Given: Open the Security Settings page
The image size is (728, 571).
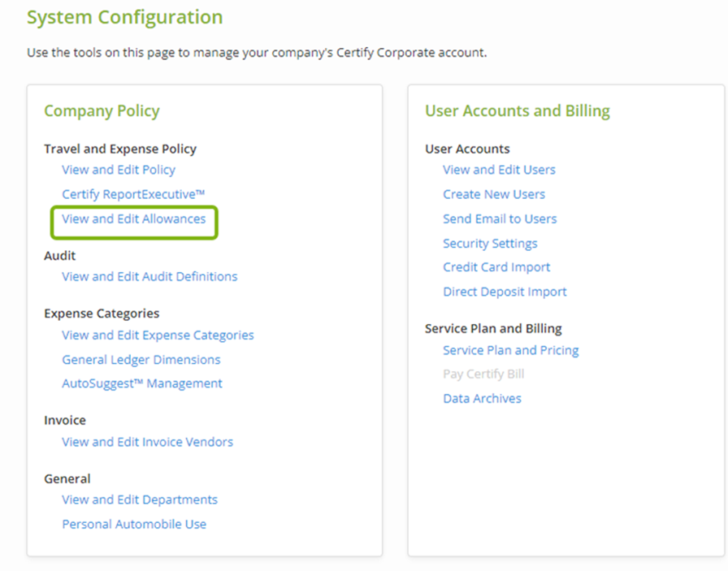Looking at the screenshot, I should pos(490,243).
